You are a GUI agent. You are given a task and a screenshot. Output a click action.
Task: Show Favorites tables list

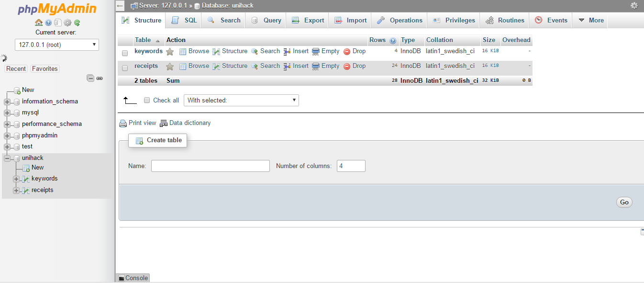(44, 69)
